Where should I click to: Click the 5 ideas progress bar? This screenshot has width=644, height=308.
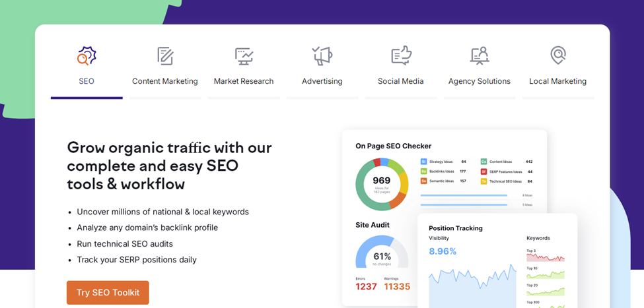point(464,204)
